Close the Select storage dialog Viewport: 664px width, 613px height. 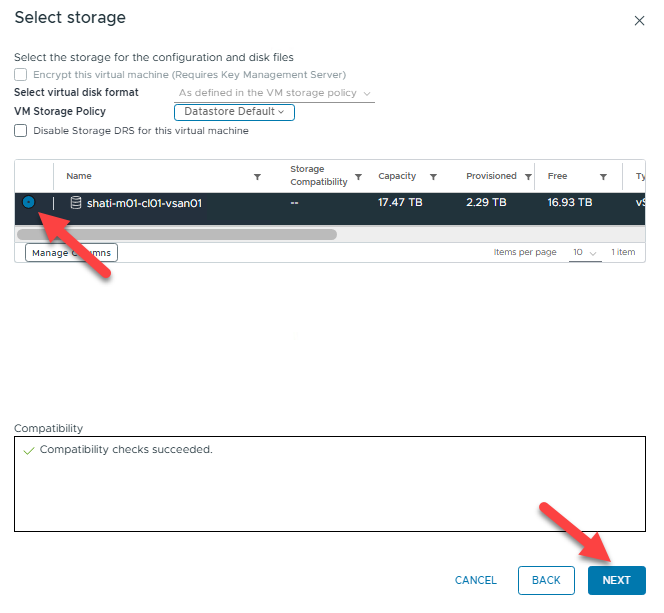(x=640, y=20)
